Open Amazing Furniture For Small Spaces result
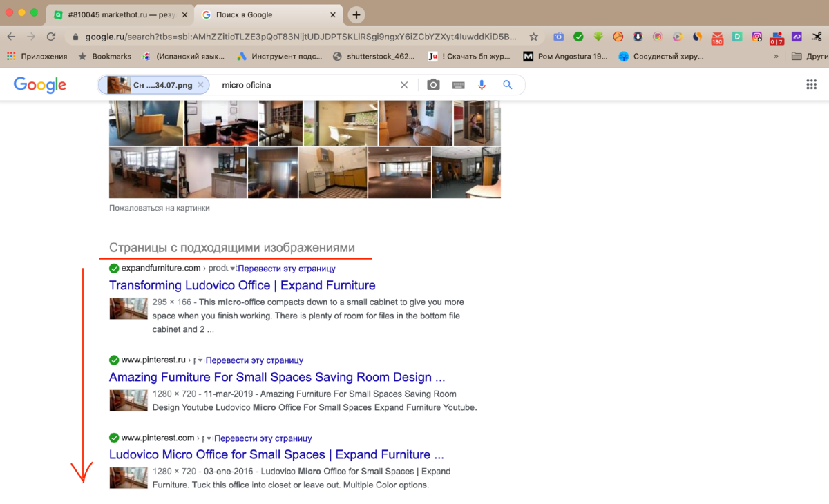The height and width of the screenshot is (504, 829). coord(277,377)
